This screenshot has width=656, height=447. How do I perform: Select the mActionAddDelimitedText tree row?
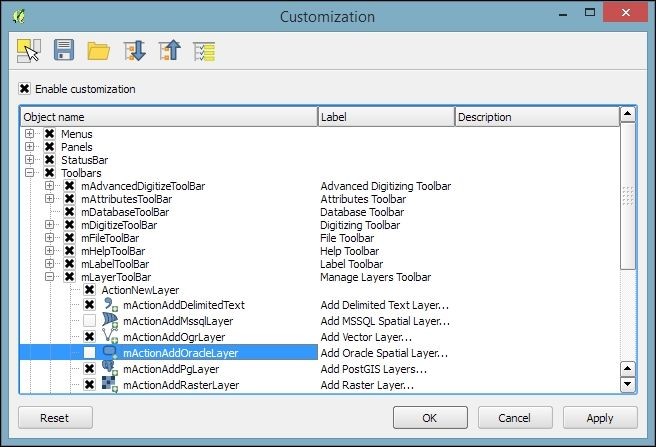pos(183,305)
